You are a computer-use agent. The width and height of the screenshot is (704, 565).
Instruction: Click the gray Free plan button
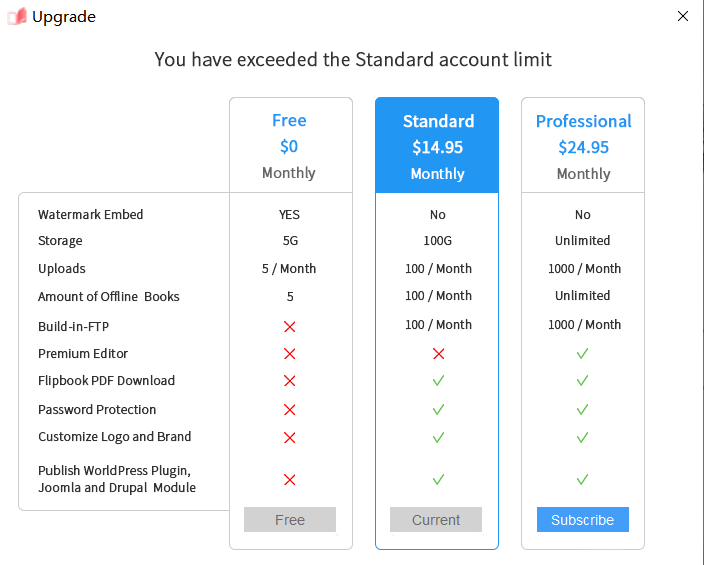coord(290,520)
